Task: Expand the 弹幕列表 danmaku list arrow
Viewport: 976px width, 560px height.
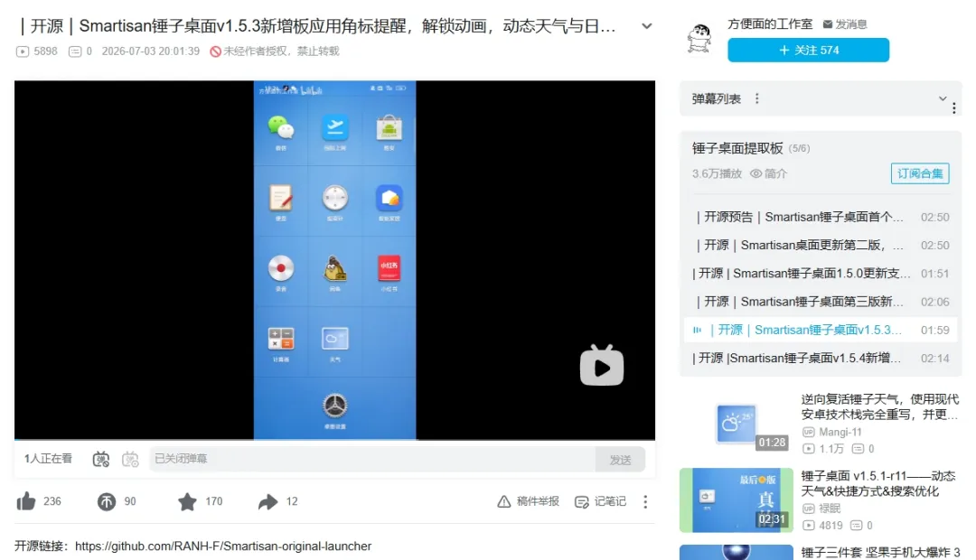Action: pyautogui.click(x=943, y=98)
